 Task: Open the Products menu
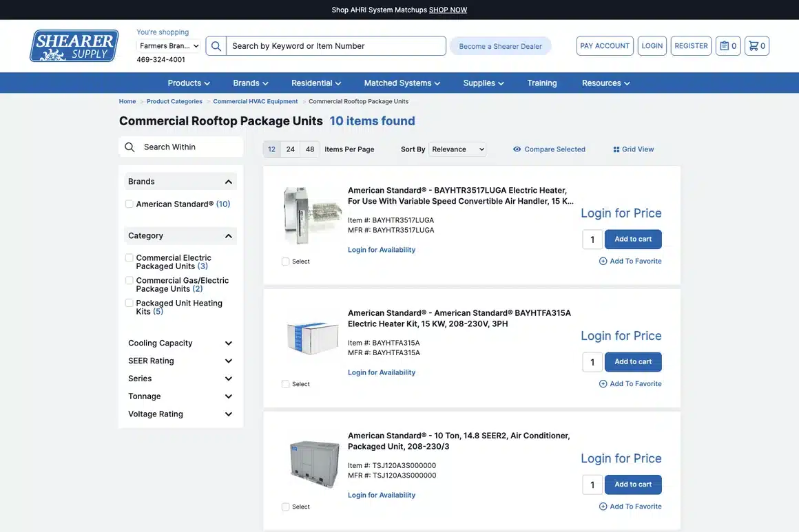pyautogui.click(x=189, y=83)
